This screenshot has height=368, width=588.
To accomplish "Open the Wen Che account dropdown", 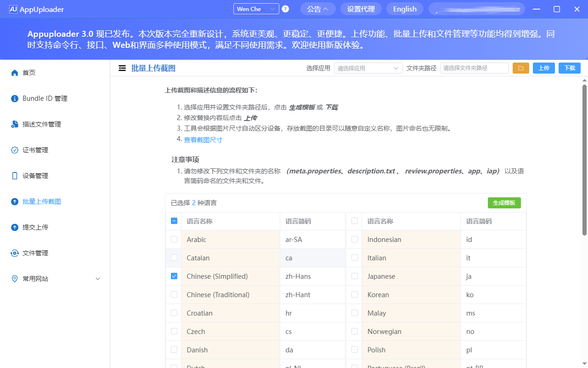I will 256,8.
